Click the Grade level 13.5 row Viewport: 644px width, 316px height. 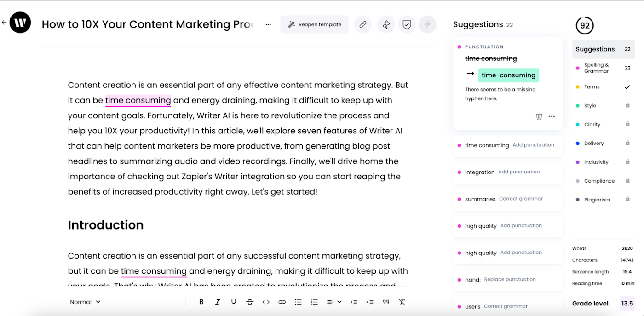tap(603, 304)
